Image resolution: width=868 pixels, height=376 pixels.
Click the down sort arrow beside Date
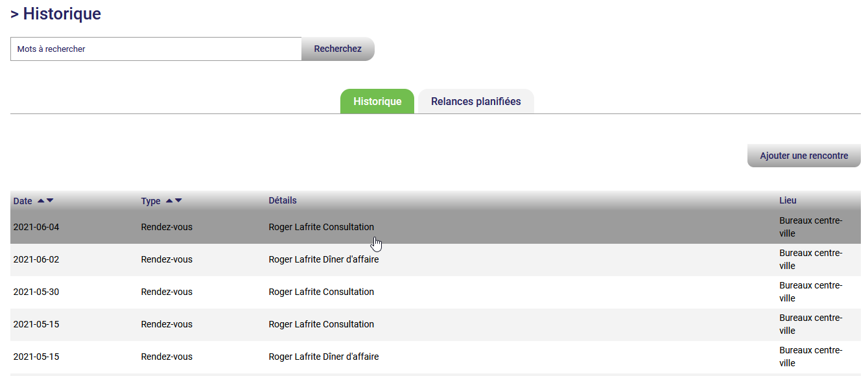click(x=50, y=201)
